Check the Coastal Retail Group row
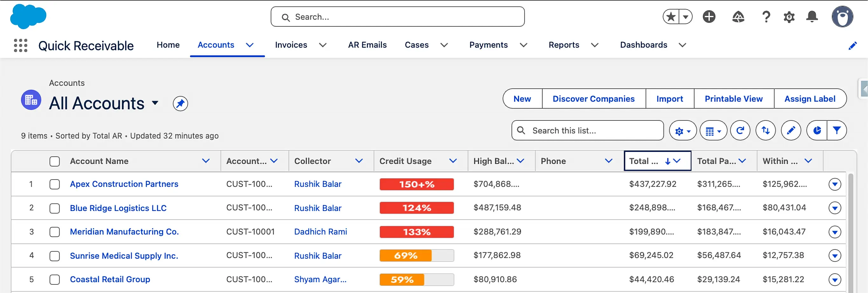Image resolution: width=868 pixels, height=293 pixels. [55, 280]
